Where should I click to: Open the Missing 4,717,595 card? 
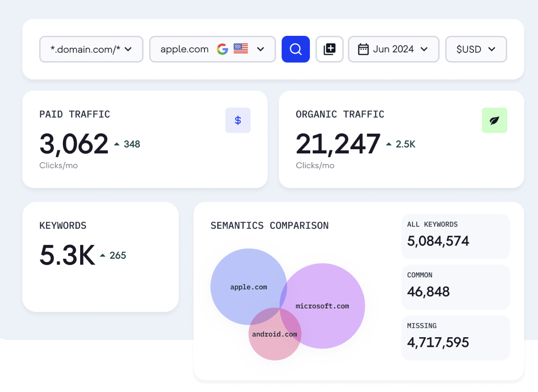(x=455, y=338)
